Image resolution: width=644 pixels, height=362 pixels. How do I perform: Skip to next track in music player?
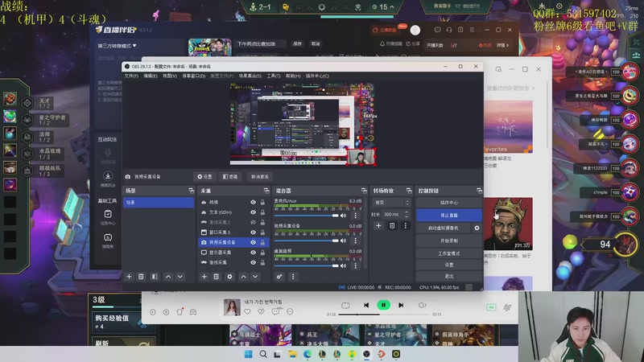coord(401,305)
